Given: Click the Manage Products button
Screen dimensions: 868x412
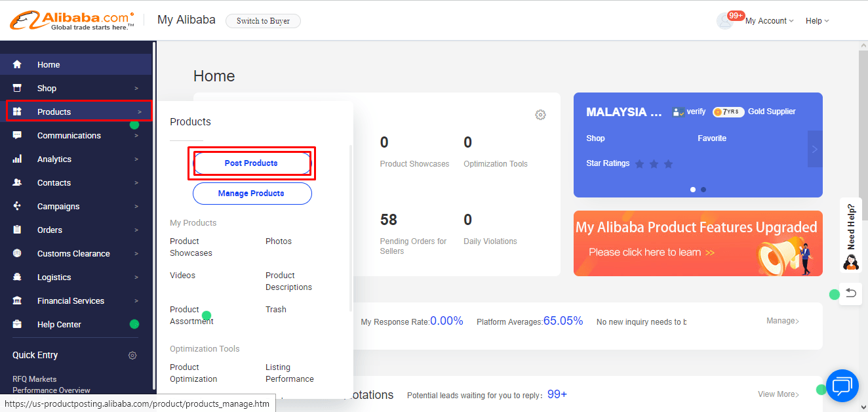Looking at the screenshot, I should (251, 194).
